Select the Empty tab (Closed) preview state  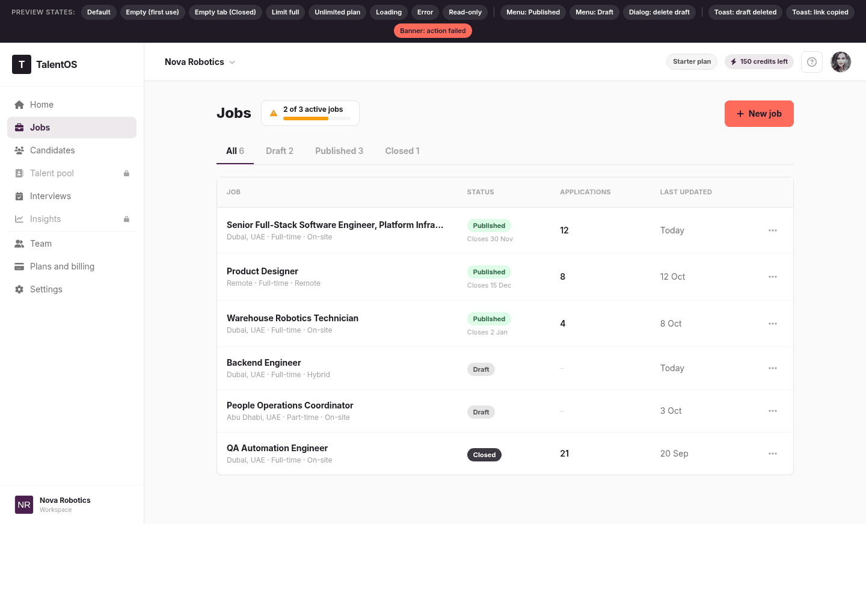225,12
